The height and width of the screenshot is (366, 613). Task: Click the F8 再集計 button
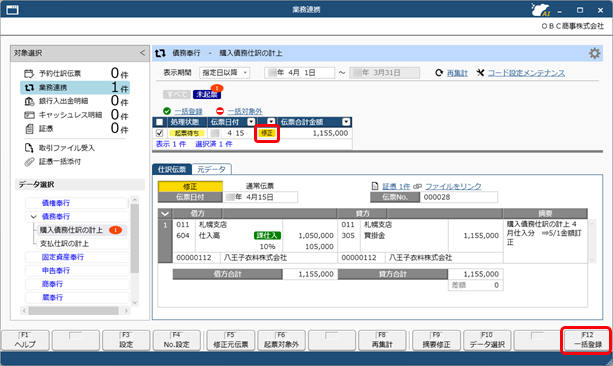[382, 340]
